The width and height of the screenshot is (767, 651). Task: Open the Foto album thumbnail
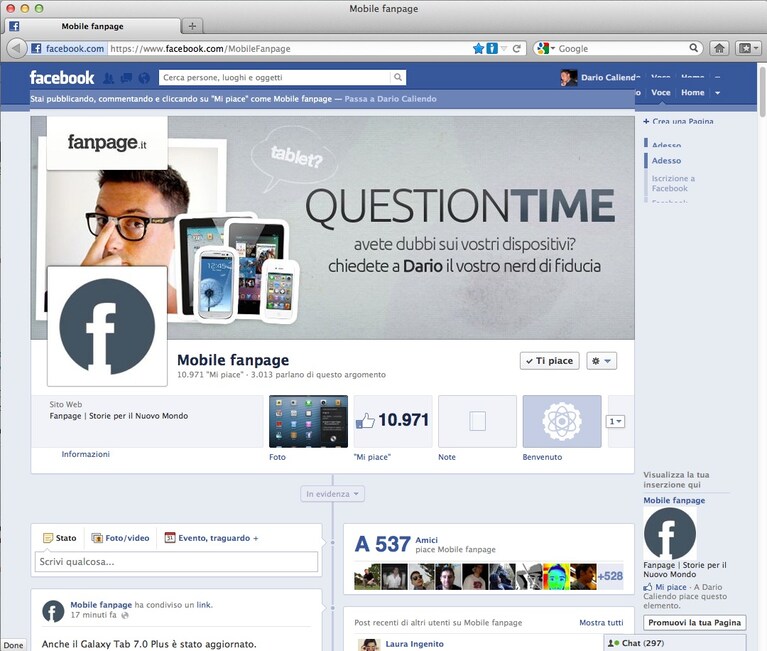click(308, 421)
